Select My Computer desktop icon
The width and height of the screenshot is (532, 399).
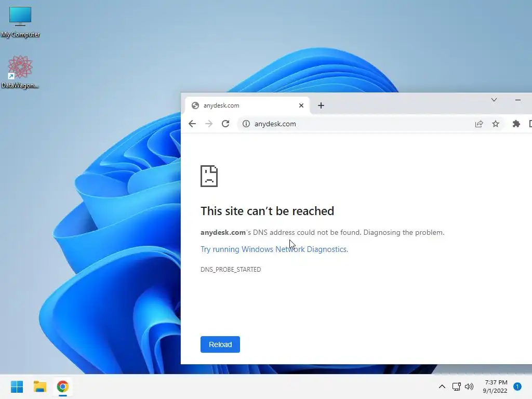(x=20, y=22)
